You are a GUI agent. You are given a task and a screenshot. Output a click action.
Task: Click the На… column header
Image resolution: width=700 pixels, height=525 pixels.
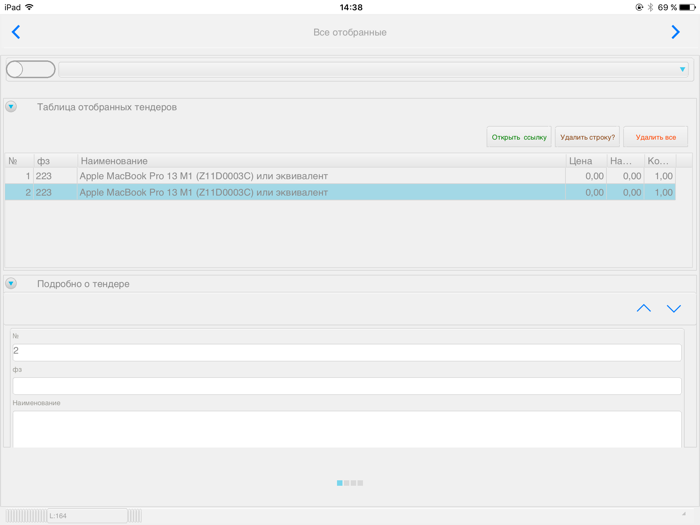tap(625, 161)
